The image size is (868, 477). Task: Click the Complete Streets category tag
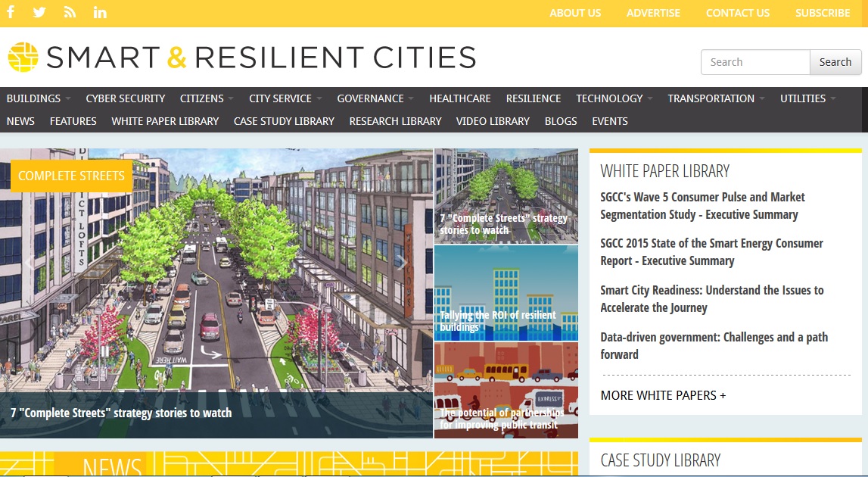pos(71,176)
